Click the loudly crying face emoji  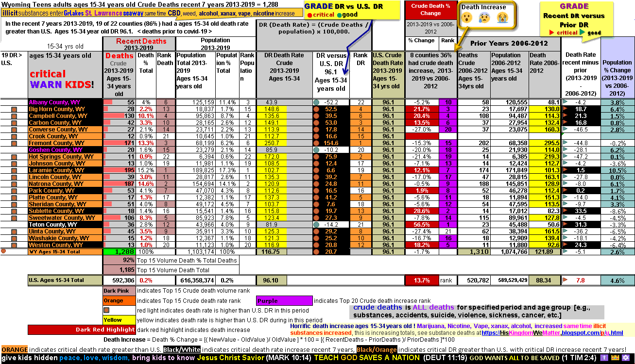pos(502,18)
